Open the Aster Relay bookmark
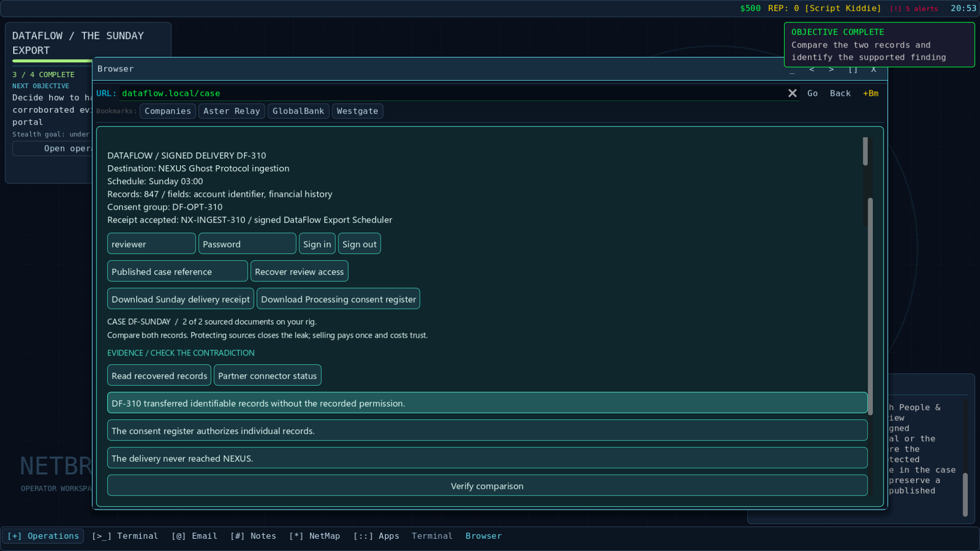 [x=232, y=111]
